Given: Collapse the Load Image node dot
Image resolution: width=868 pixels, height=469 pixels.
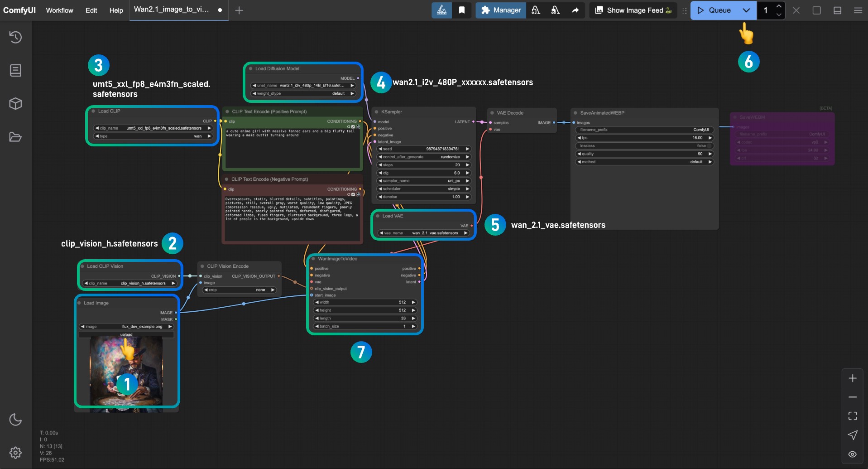Looking at the screenshot, I should [x=79, y=303].
